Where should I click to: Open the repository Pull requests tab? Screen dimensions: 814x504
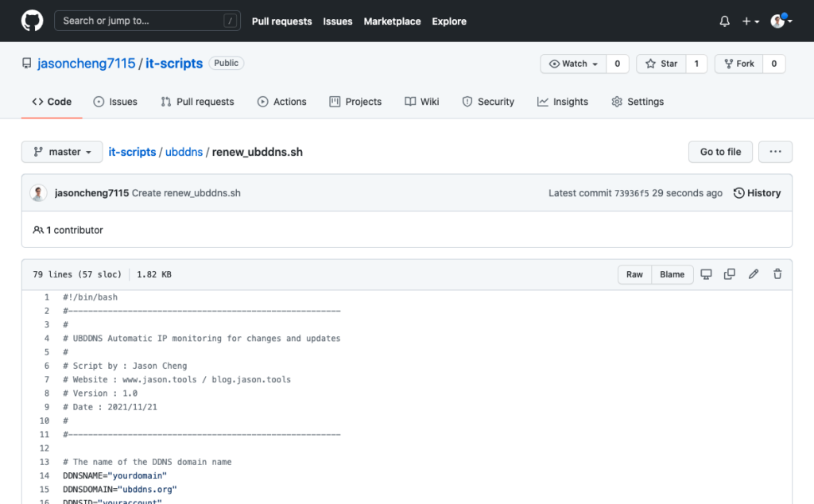click(197, 102)
